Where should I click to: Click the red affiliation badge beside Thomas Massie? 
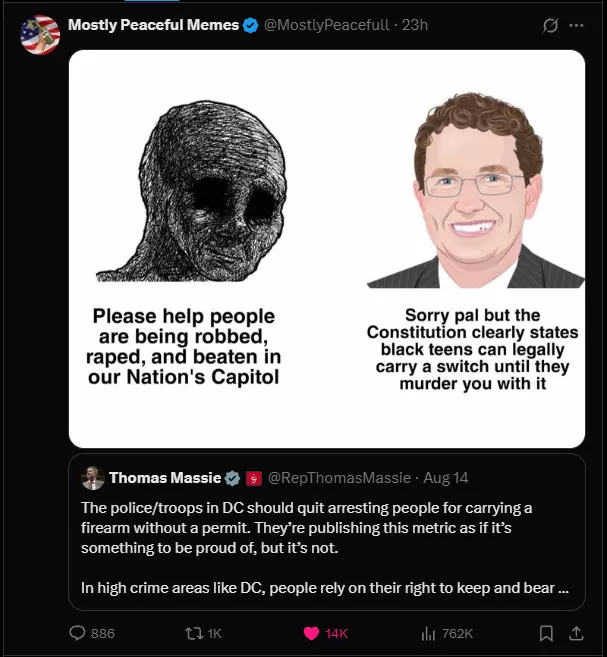(x=253, y=478)
